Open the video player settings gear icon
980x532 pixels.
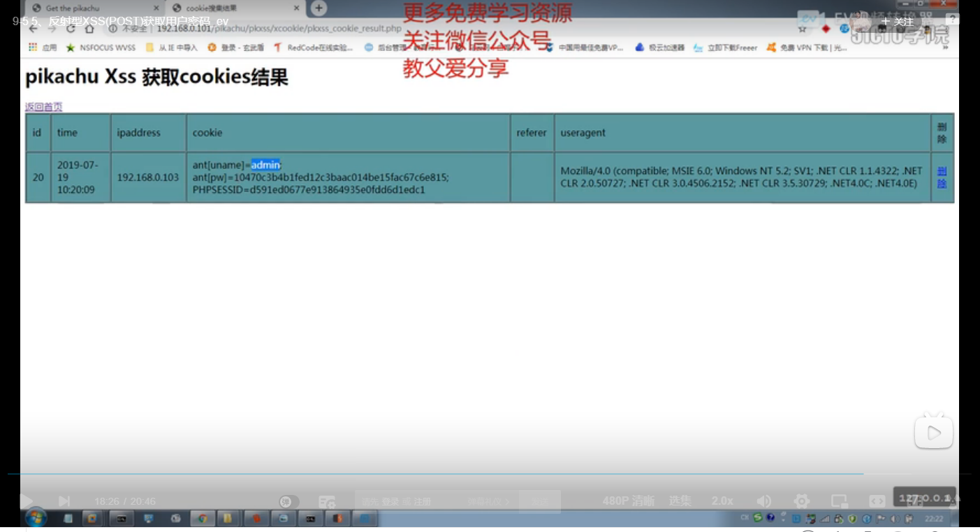pos(800,501)
